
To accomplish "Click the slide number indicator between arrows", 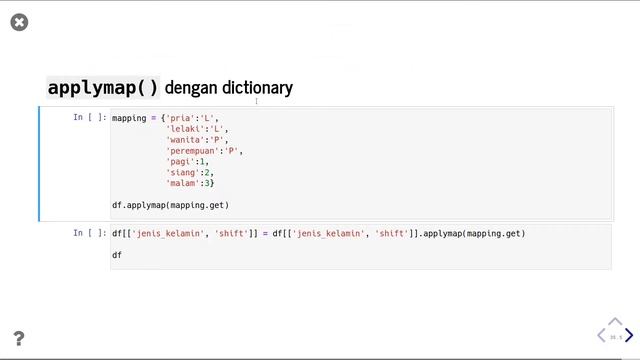I will 616,337.
